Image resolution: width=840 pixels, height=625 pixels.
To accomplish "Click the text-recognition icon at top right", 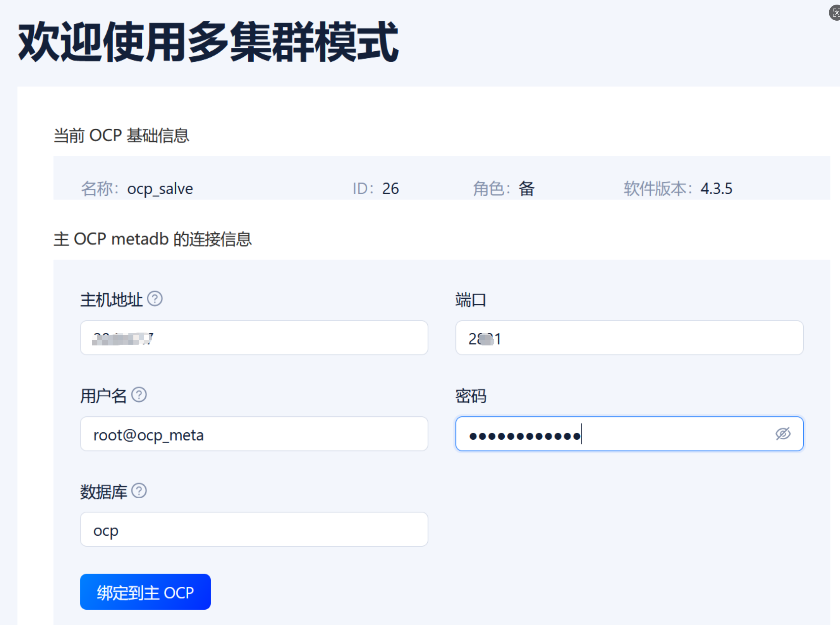I will coord(835,13).
